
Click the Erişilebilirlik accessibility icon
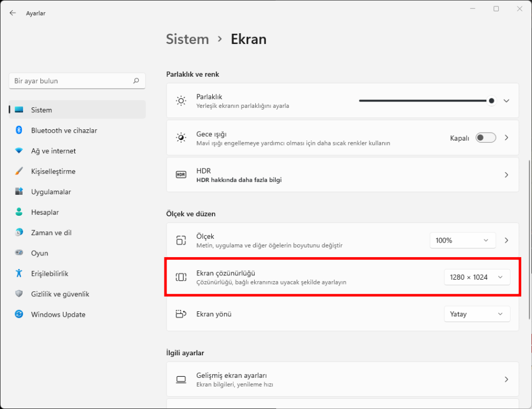point(19,273)
